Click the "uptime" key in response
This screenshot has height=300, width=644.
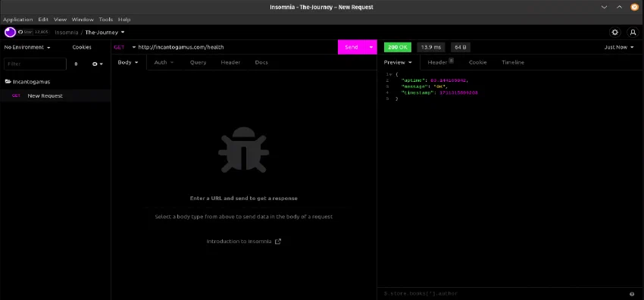tap(414, 80)
